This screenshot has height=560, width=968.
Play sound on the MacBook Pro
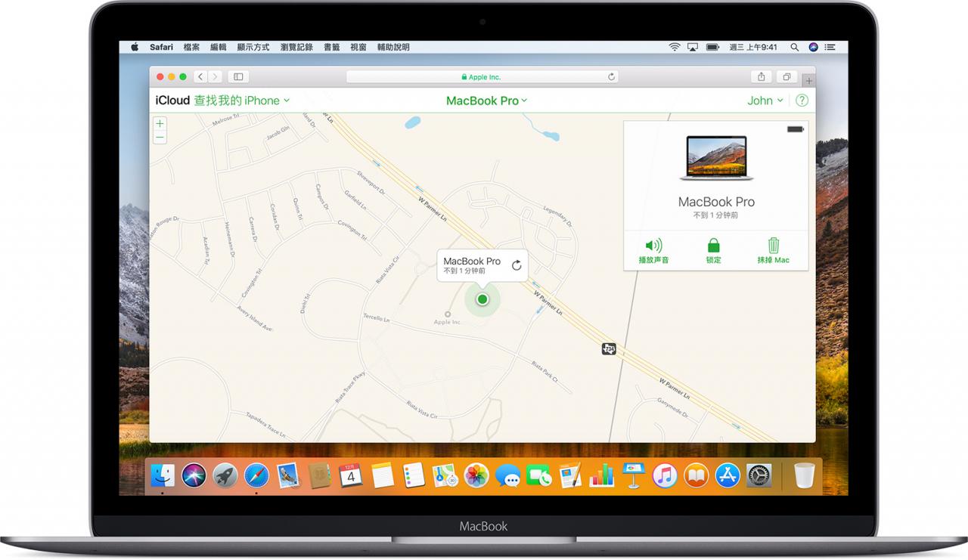[x=653, y=251]
